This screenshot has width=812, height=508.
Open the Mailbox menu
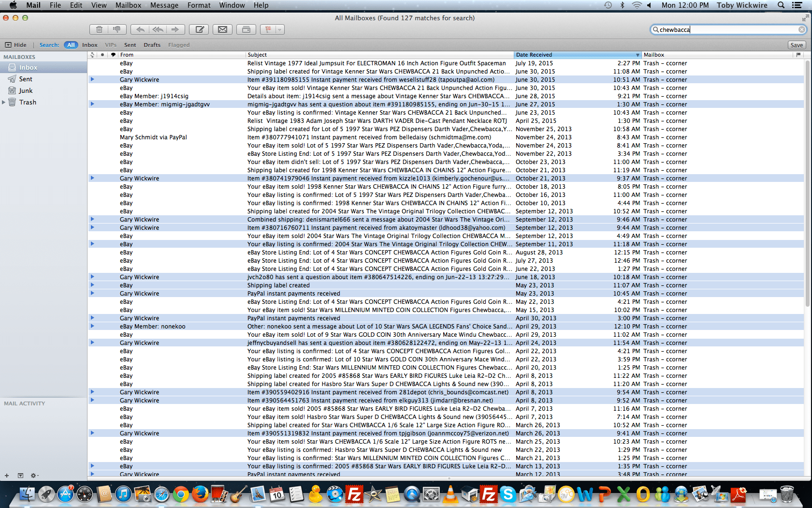128,5
